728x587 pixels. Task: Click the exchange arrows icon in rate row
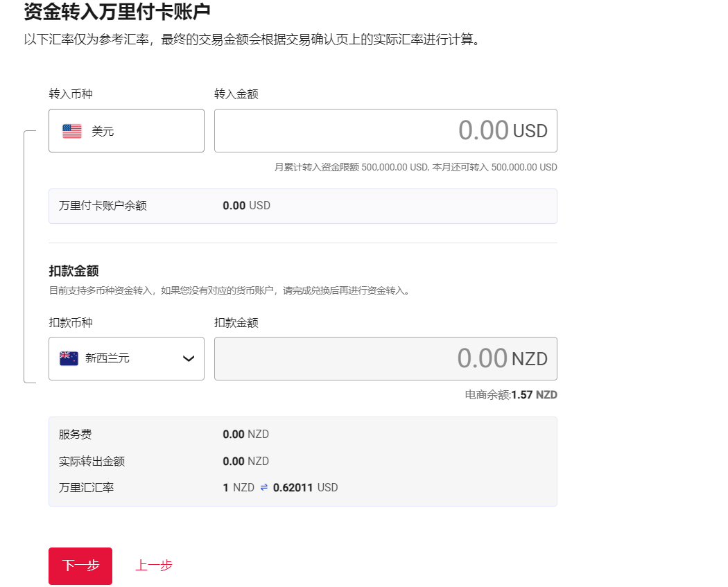tap(263, 488)
